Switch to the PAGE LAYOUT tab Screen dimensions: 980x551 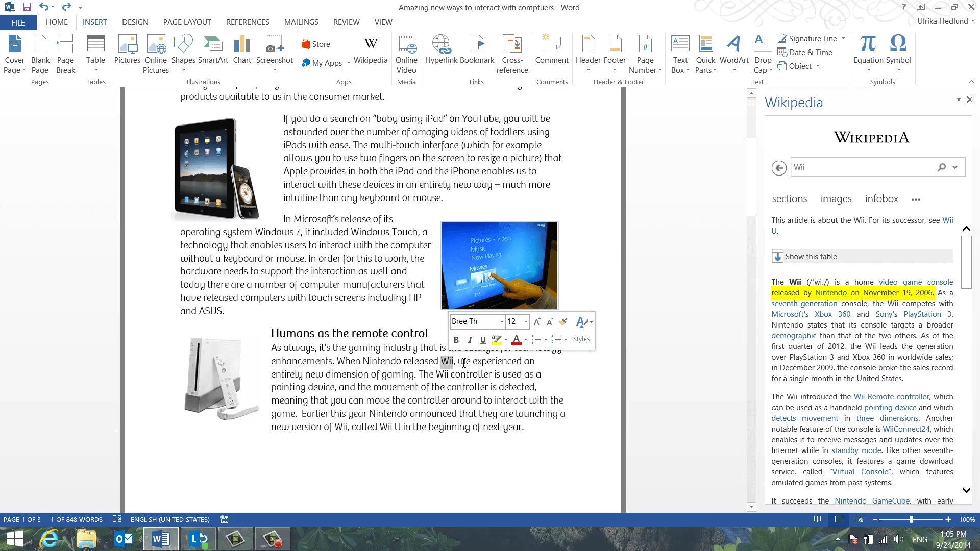coord(187,22)
